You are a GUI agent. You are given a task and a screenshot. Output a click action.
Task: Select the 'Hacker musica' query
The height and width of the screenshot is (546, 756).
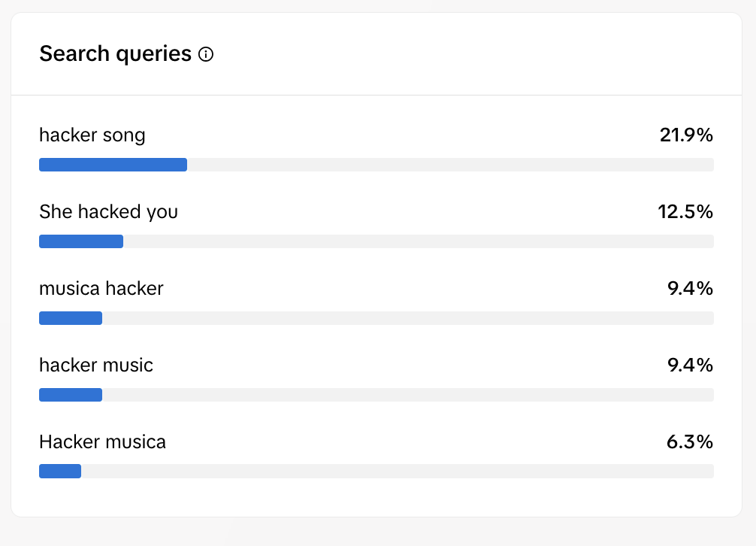click(x=102, y=441)
